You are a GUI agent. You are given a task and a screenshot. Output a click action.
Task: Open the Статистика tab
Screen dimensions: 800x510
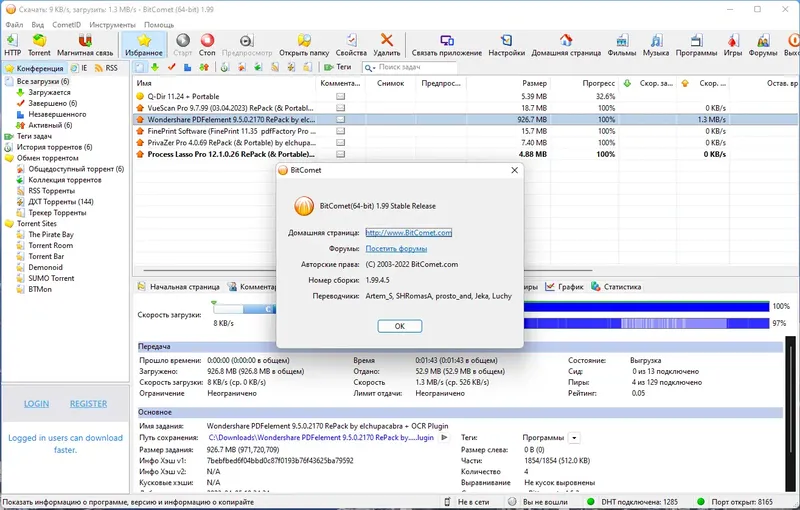616,287
